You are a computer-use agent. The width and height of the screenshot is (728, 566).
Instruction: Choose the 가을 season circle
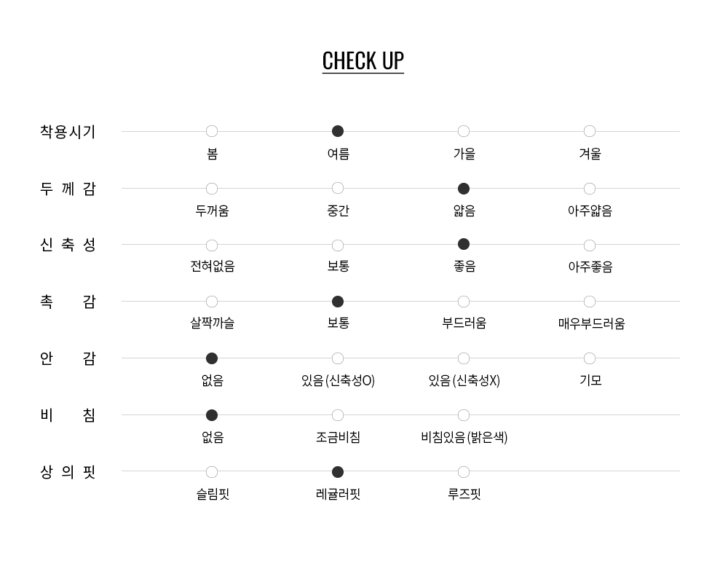pos(464,131)
